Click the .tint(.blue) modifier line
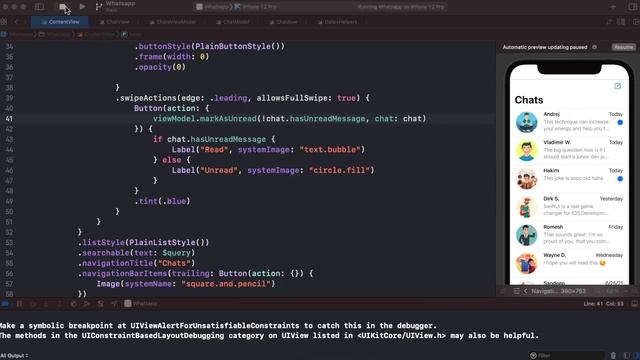 coord(162,201)
